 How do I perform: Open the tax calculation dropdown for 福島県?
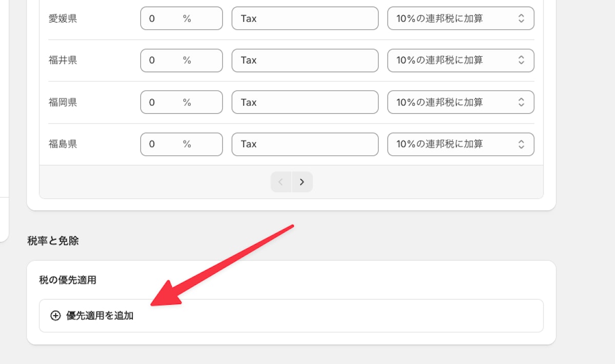460,144
